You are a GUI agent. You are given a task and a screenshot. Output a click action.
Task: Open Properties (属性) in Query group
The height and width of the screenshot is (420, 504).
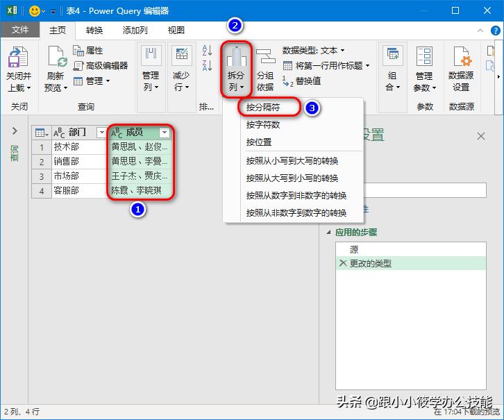pos(87,51)
